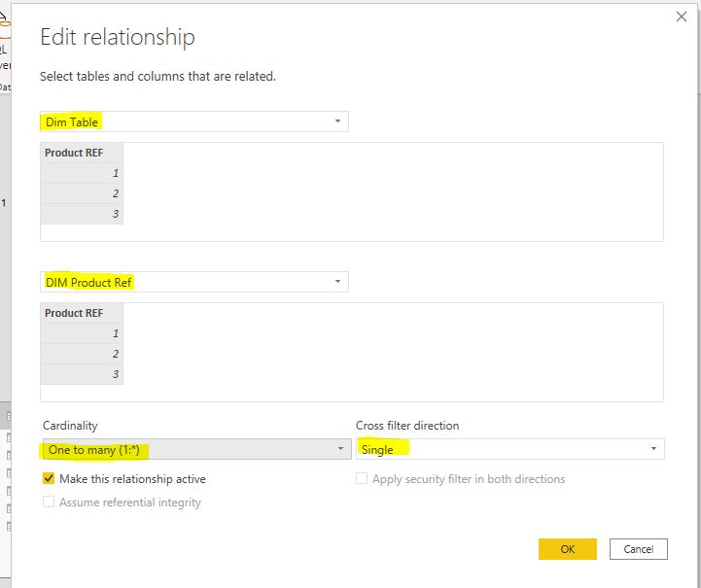Click value 2 in Dim Table preview
Viewport: 701px width, 588px height.
[82, 193]
